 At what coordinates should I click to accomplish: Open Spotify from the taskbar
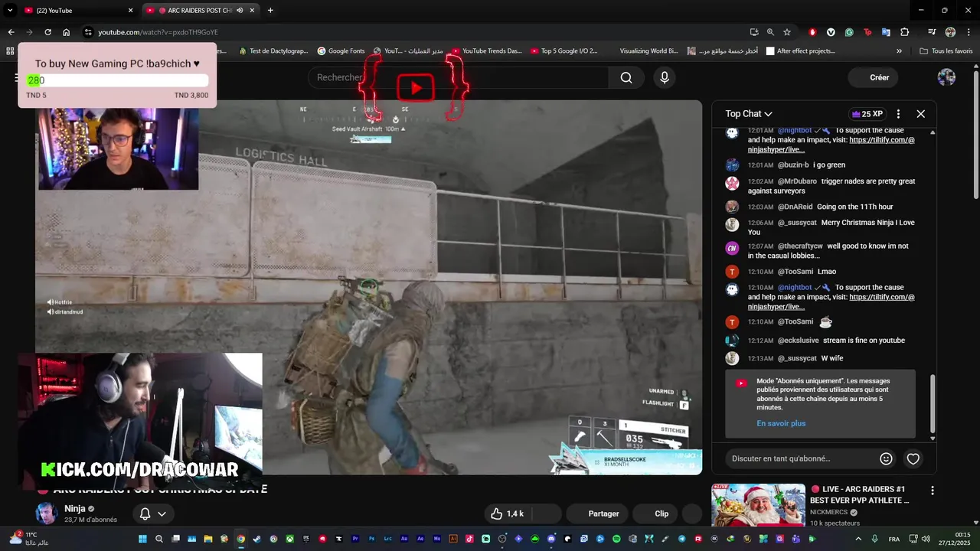616,539
